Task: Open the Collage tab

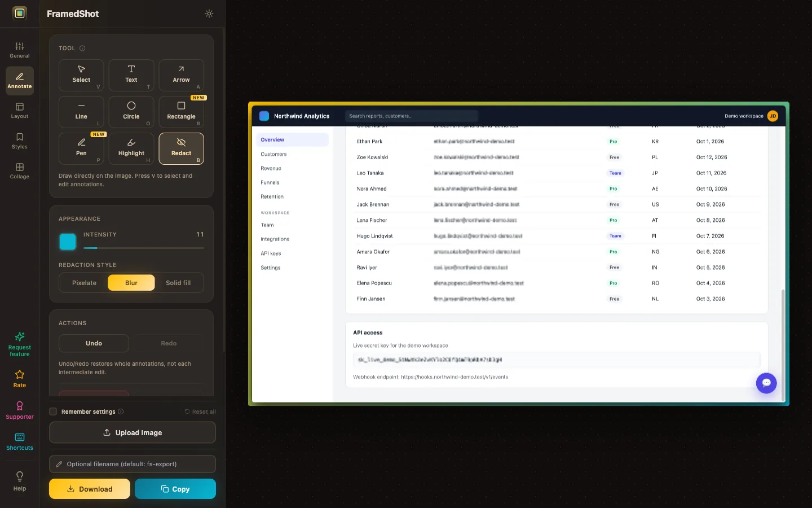Action: tap(20, 170)
